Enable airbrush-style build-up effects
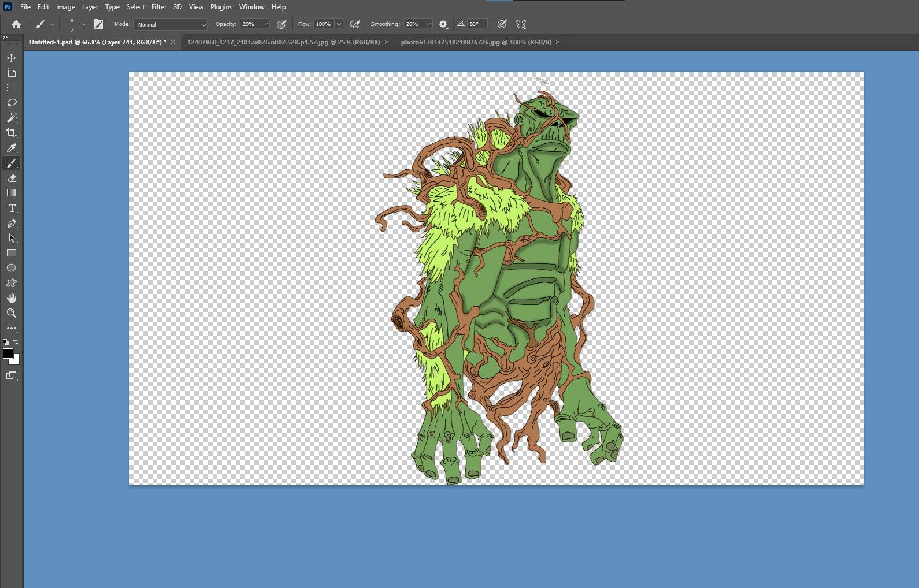Image resolution: width=919 pixels, height=588 pixels. point(355,24)
